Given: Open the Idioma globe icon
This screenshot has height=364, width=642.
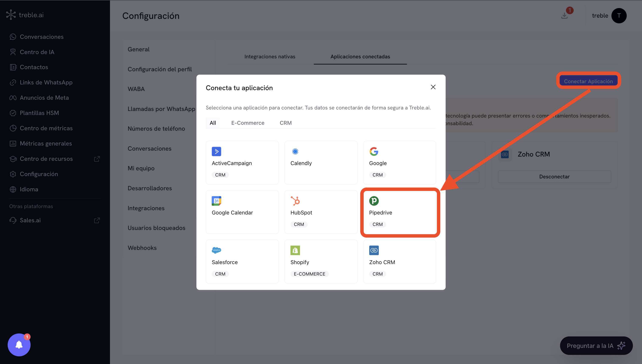Looking at the screenshot, I should click(x=13, y=189).
